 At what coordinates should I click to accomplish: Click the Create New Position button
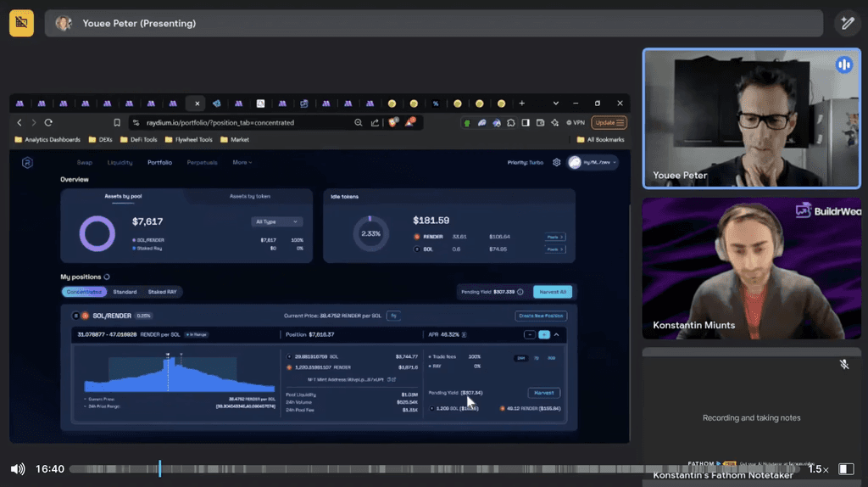(541, 316)
